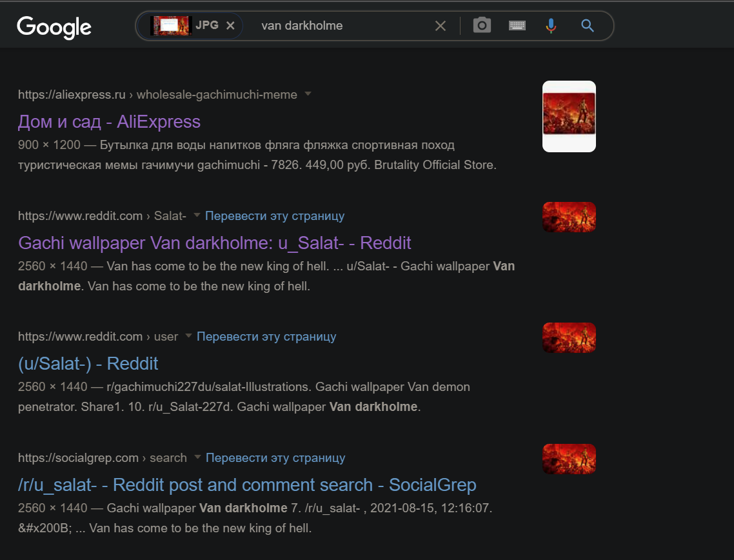
Task: Expand the dropdown arrow beside aliexpress.ru URL
Action: [308, 94]
